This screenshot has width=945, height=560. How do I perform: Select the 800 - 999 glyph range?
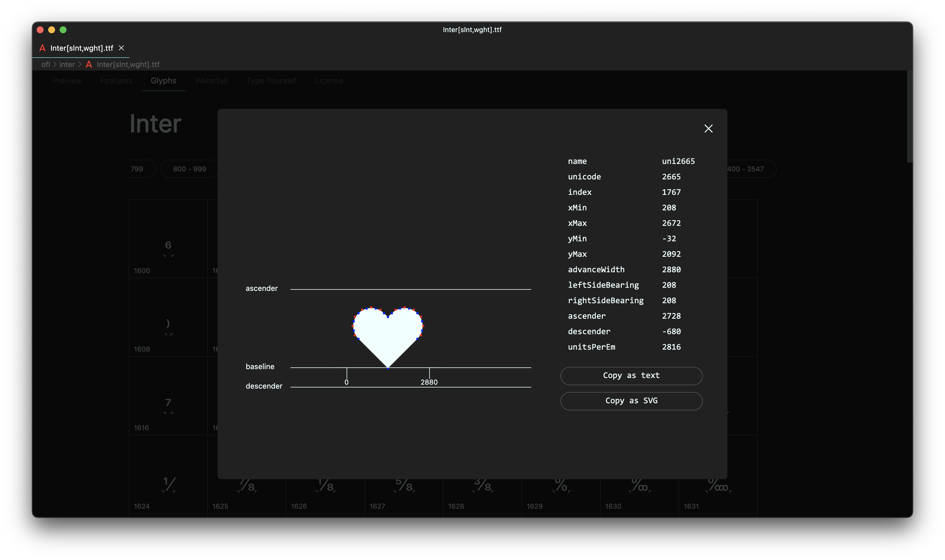(190, 169)
